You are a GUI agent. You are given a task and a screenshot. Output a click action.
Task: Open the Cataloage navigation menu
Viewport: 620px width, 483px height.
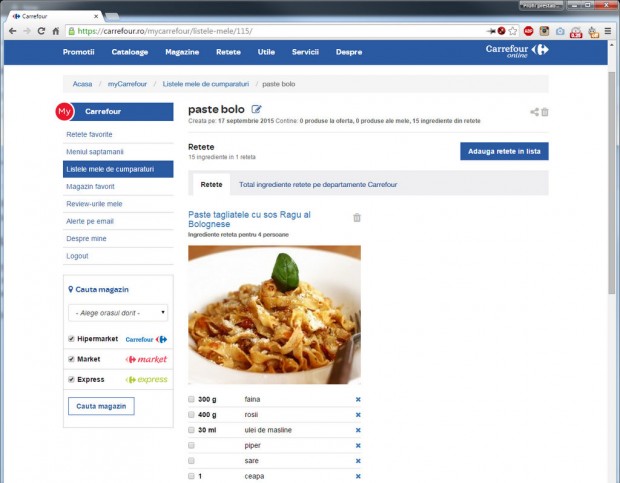coord(130,51)
